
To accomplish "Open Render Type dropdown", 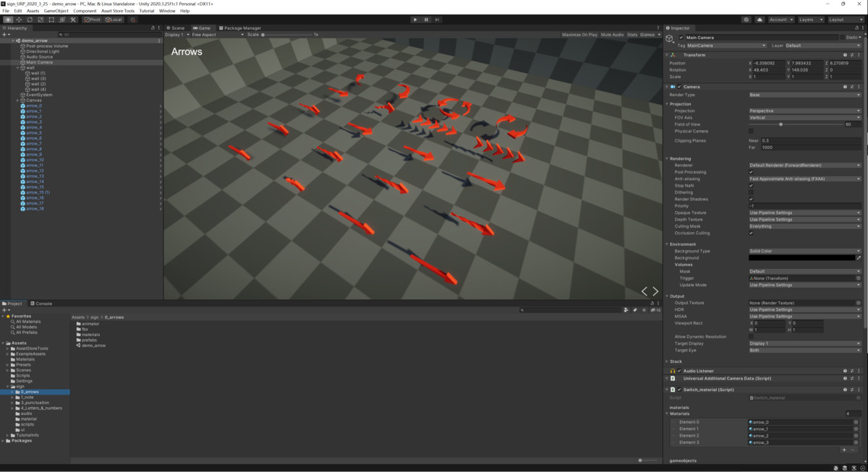I will click(x=804, y=95).
